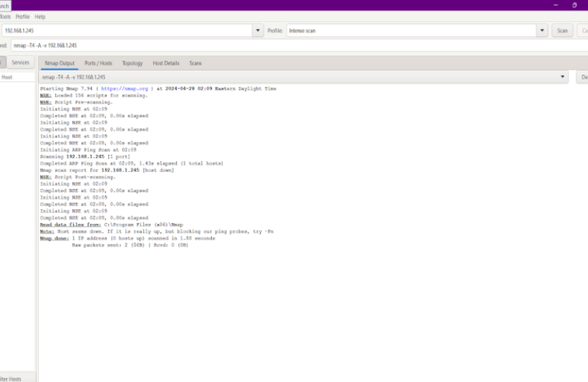Click the 'Read data files from:' text

(x=70, y=225)
